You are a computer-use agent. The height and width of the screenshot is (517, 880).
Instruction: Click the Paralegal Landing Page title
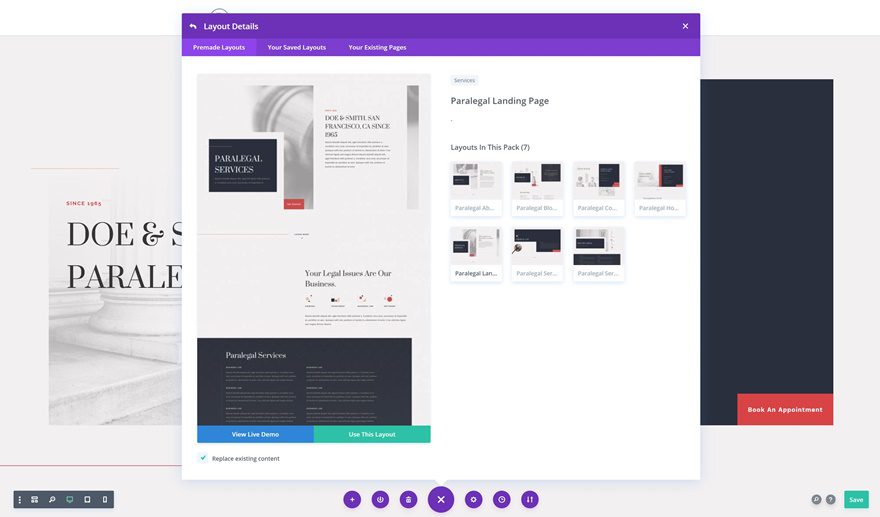point(499,101)
